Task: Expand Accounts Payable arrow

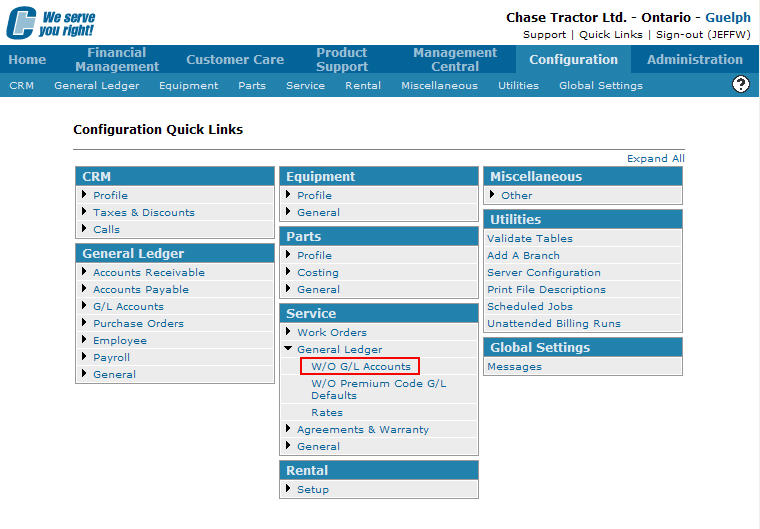Action: [x=84, y=289]
